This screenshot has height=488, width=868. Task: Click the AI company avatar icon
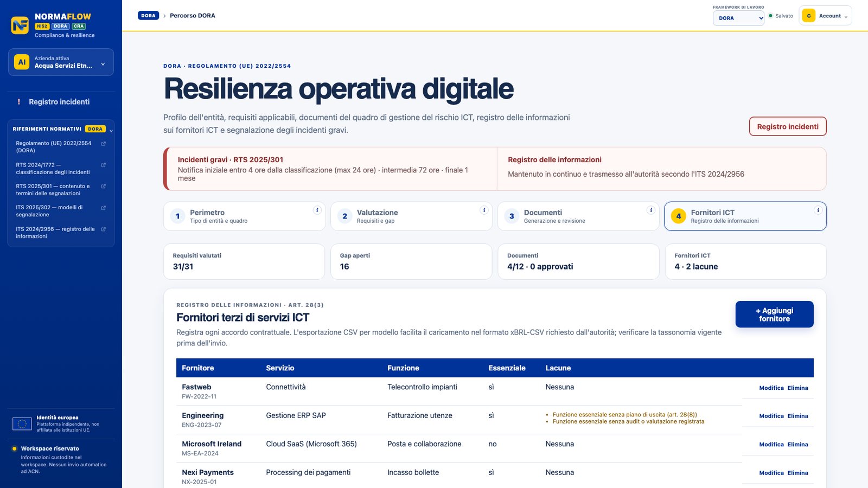click(22, 62)
